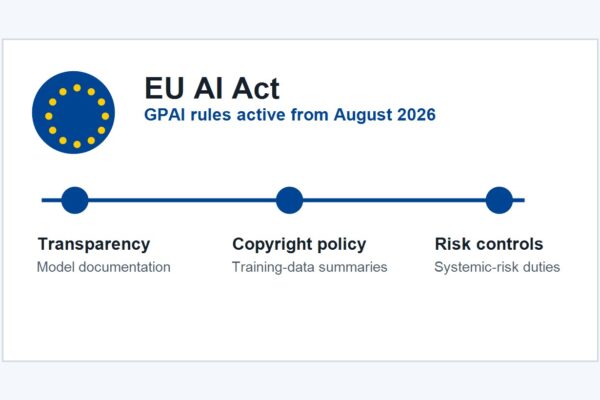Click the words August 2026 in subtitle
The height and width of the screenshot is (400, 600).
[x=385, y=115]
